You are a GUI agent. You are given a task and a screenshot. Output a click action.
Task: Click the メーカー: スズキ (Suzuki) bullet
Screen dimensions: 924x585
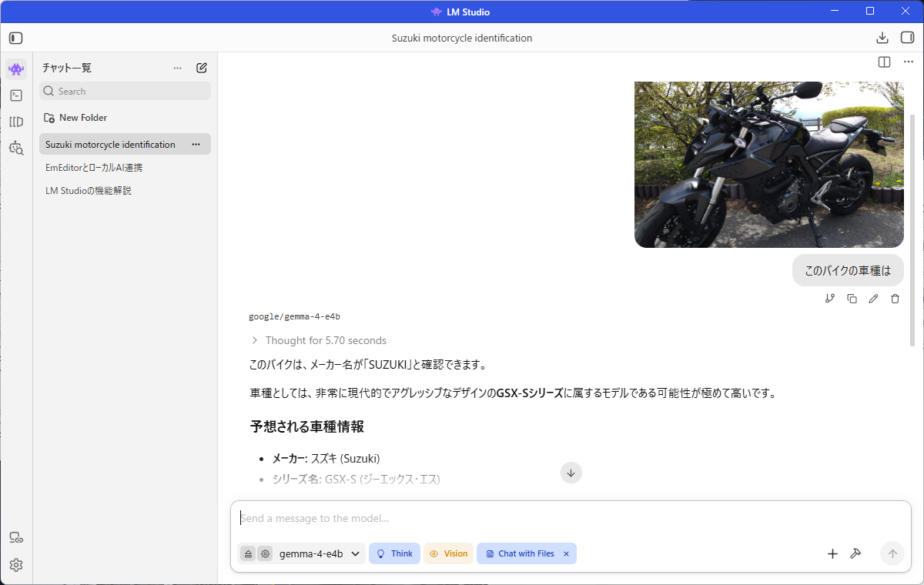pyautogui.click(x=326, y=458)
